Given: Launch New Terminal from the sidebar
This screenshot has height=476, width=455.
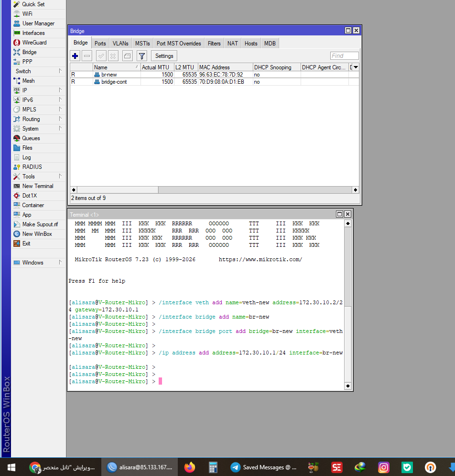Looking at the screenshot, I should [39, 186].
